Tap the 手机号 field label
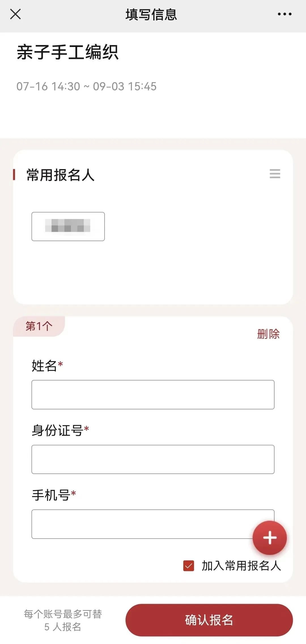Viewport: 306px width, 644px height. pos(51,495)
